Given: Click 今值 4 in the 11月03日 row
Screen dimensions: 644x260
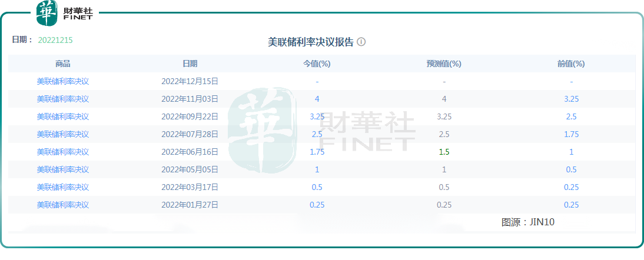Looking at the screenshot, I should point(317,99).
